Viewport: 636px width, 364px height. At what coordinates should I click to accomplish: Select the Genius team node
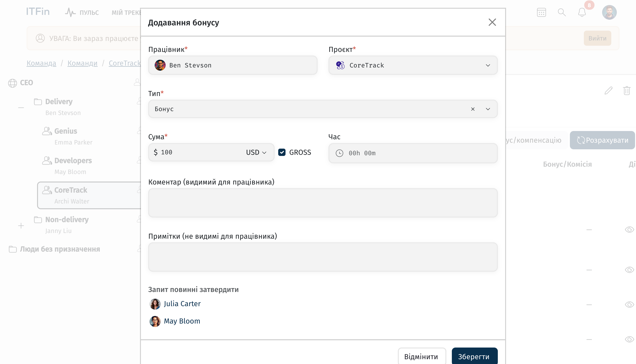pyautogui.click(x=65, y=131)
